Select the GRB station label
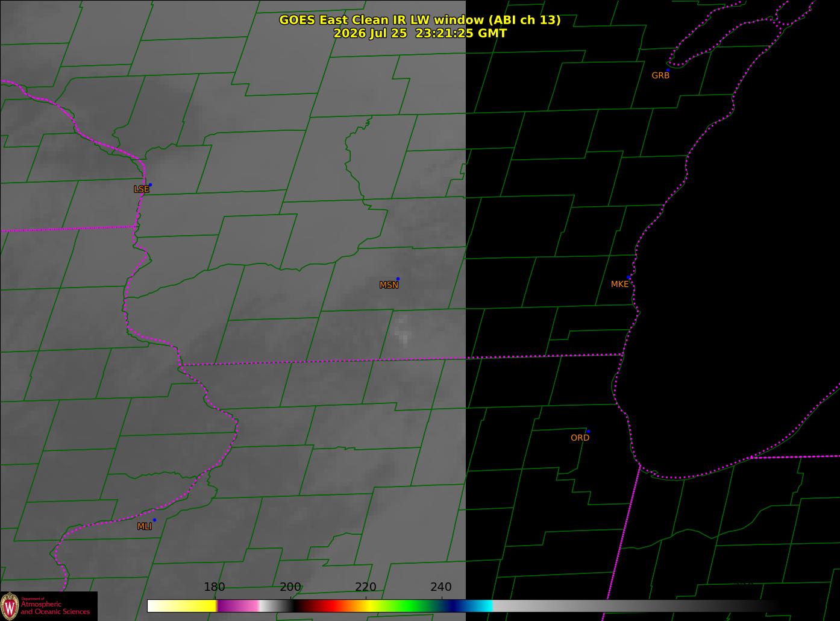The width and height of the screenshot is (840, 621). pos(660,75)
